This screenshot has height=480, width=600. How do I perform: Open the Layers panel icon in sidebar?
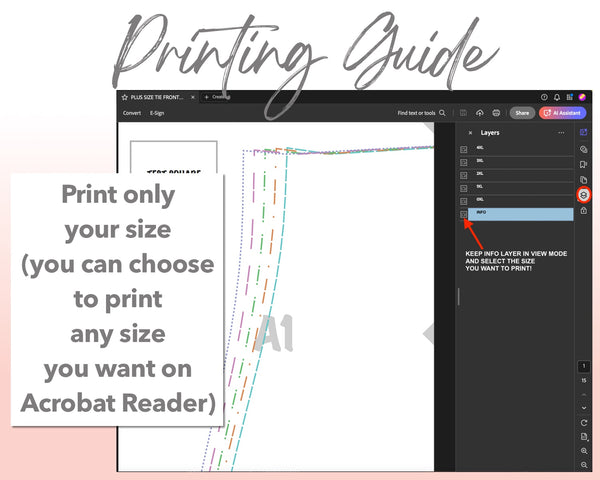tap(584, 193)
